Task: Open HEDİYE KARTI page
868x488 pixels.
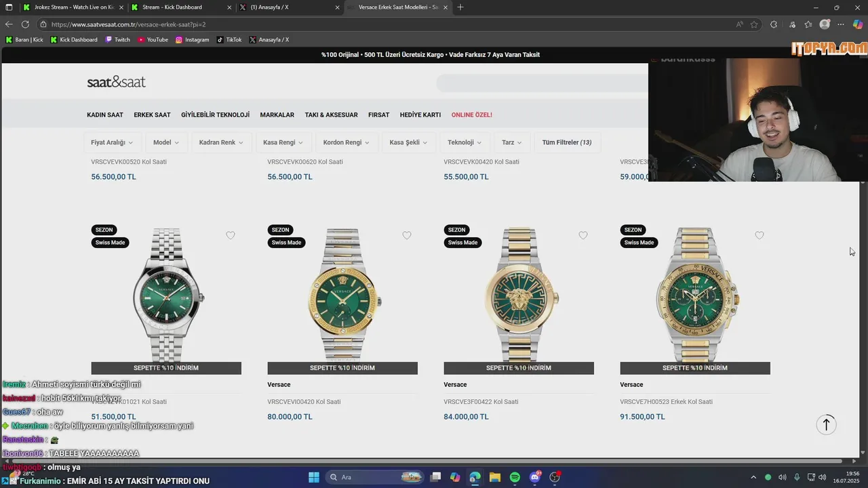Action: pos(420,115)
